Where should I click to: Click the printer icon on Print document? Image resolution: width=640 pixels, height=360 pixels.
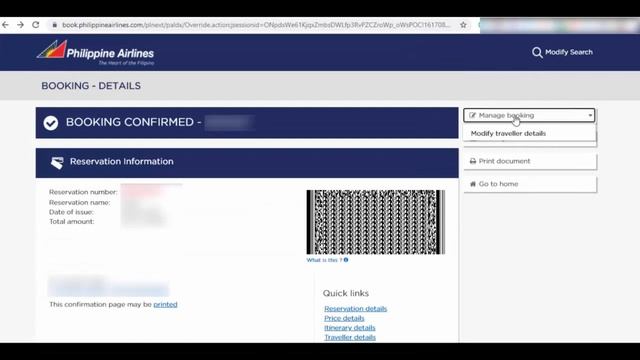(473, 161)
